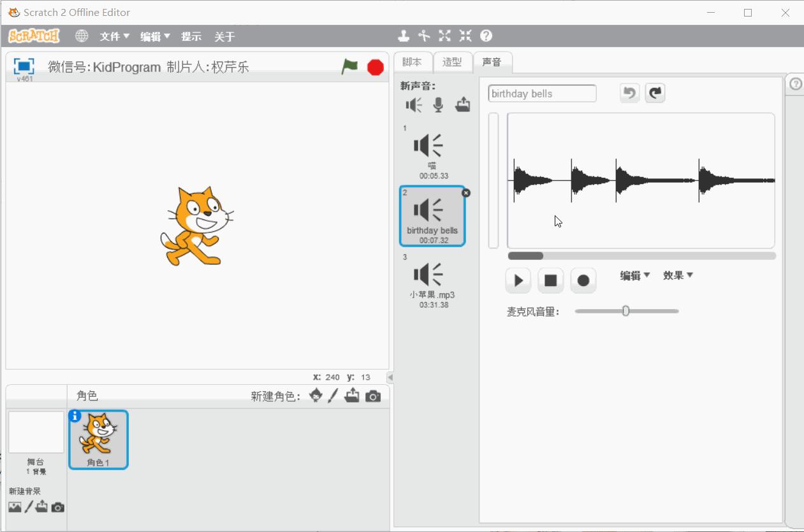Select the stamp (duplicate) tool

tap(404, 36)
